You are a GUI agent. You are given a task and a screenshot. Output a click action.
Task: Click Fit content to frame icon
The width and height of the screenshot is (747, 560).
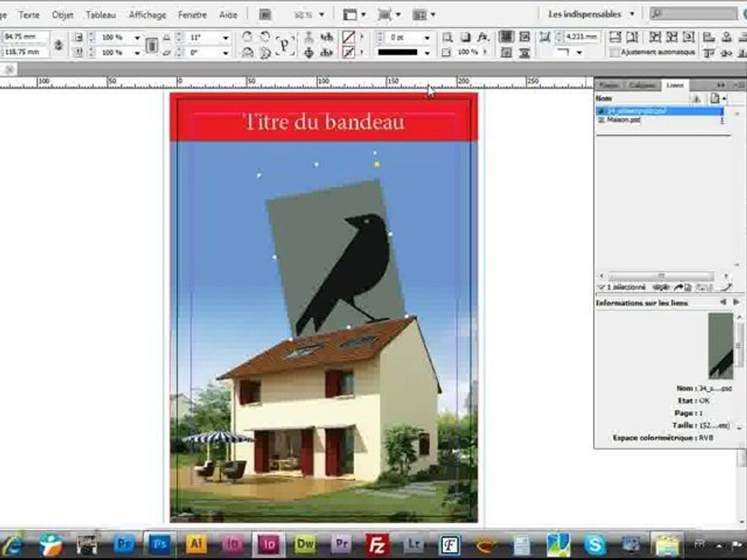655,37
